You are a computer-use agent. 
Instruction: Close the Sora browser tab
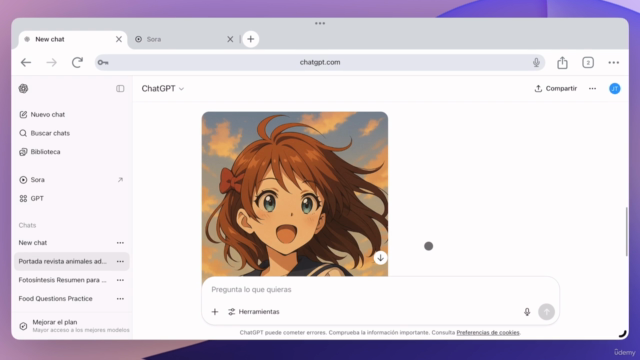click(x=230, y=39)
